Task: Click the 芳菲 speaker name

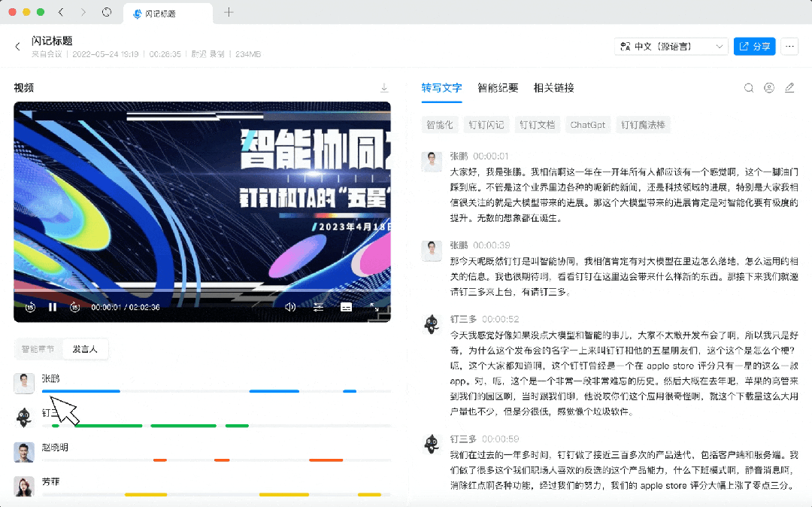Action: [x=51, y=481]
